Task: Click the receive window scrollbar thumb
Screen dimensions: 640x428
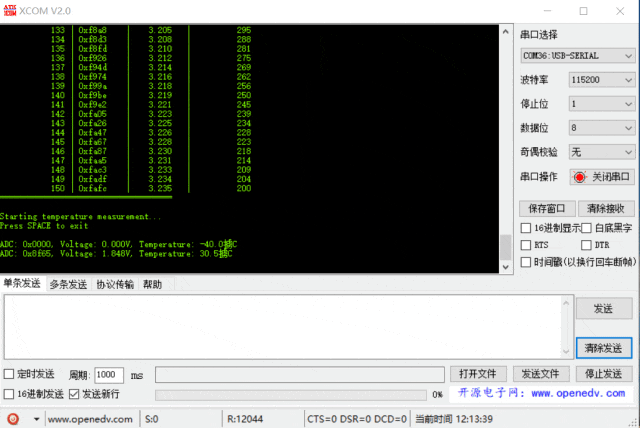Action: click(506, 247)
